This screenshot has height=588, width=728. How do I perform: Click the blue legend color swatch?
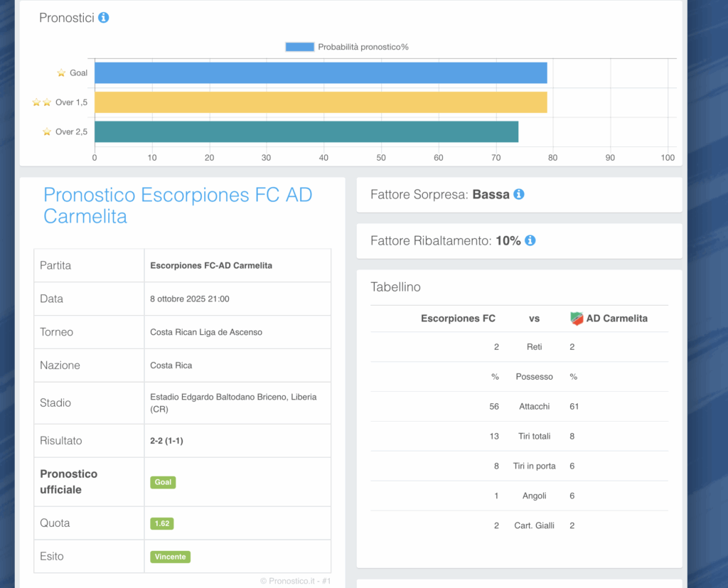pyautogui.click(x=299, y=47)
